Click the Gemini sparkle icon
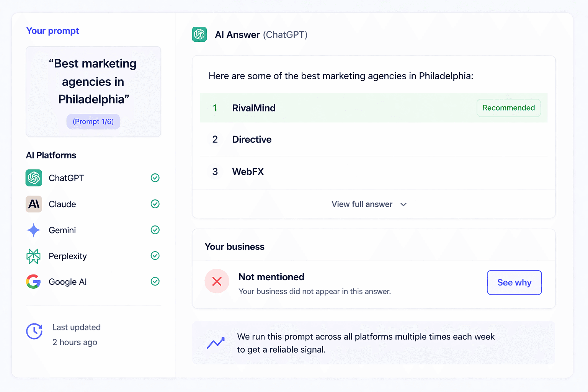Screen dimensions: 588x392 pos(34,230)
